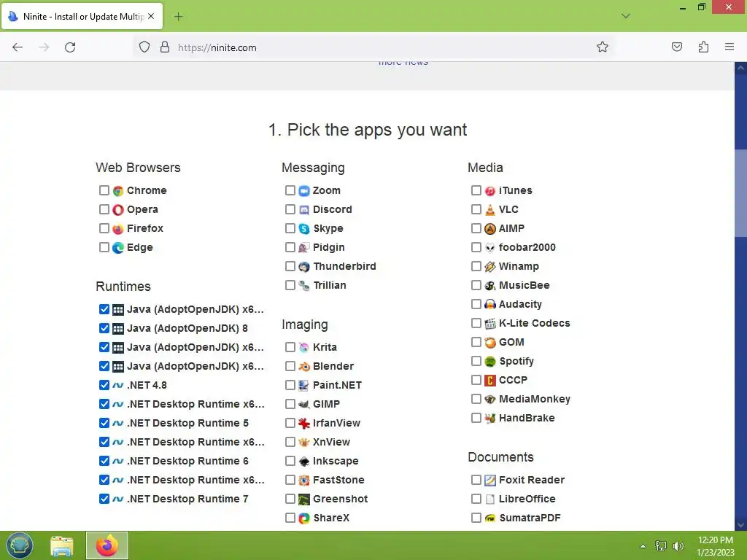Tick the LibreOffice checkbox

click(476, 499)
